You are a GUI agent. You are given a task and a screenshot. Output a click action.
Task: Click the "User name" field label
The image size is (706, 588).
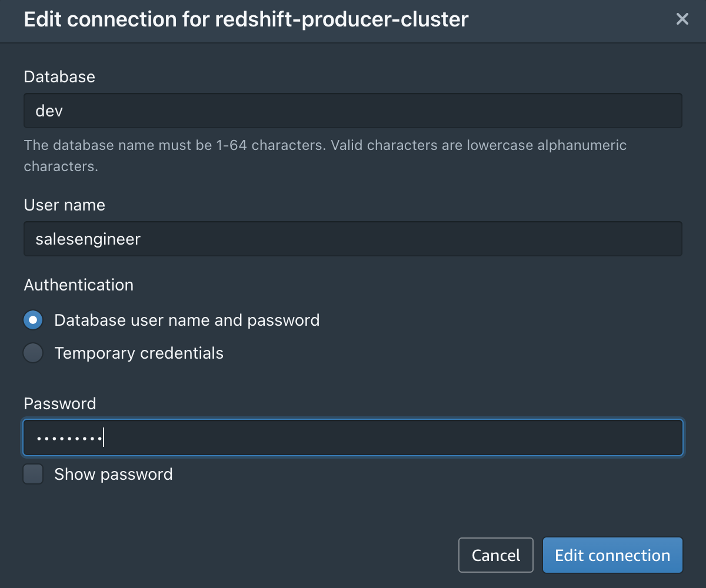tap(65, 205)
